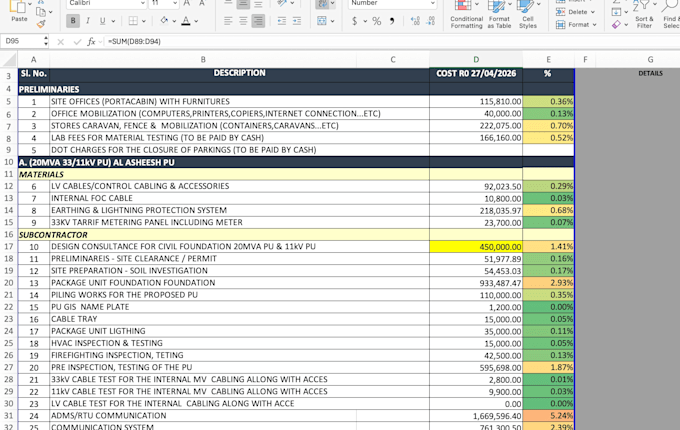Click the Copy icon
Image resolution: width=680 pixels, height=430 pixels.
[41, 12]
